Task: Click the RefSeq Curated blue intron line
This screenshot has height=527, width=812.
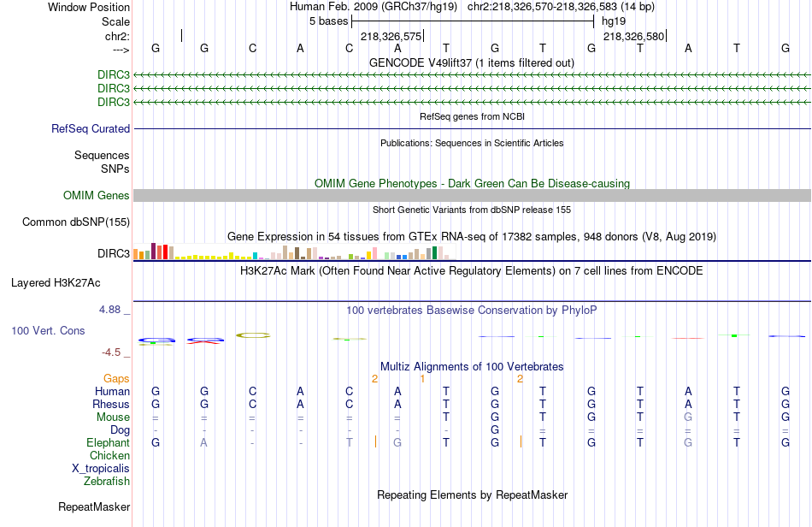Action: (x=472, y=128)
